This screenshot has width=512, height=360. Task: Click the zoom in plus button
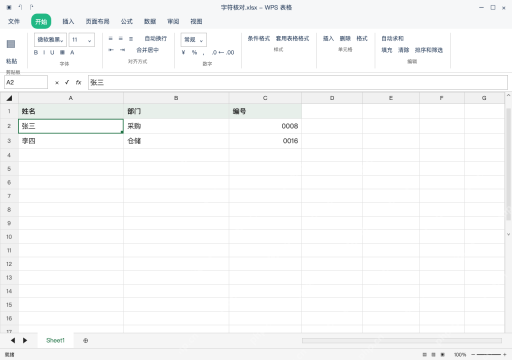[x=505, y=355]
